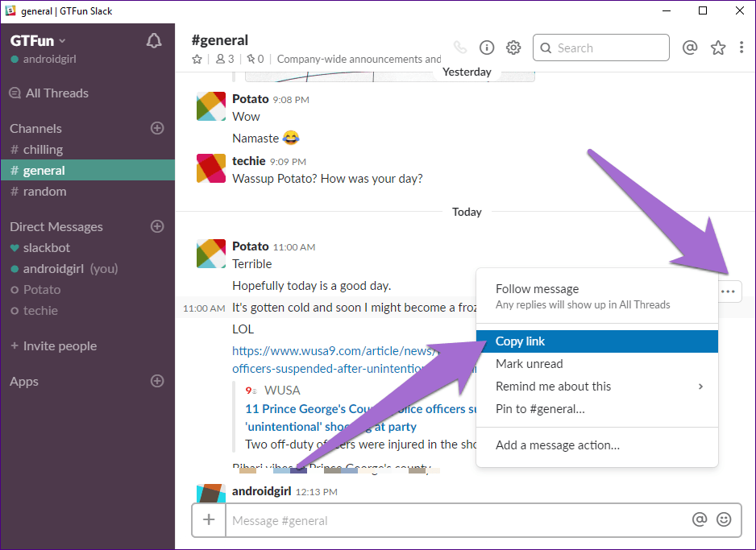Expand Remind me about this submenu arrow
The image size is (756, 550).
(701, 387)
